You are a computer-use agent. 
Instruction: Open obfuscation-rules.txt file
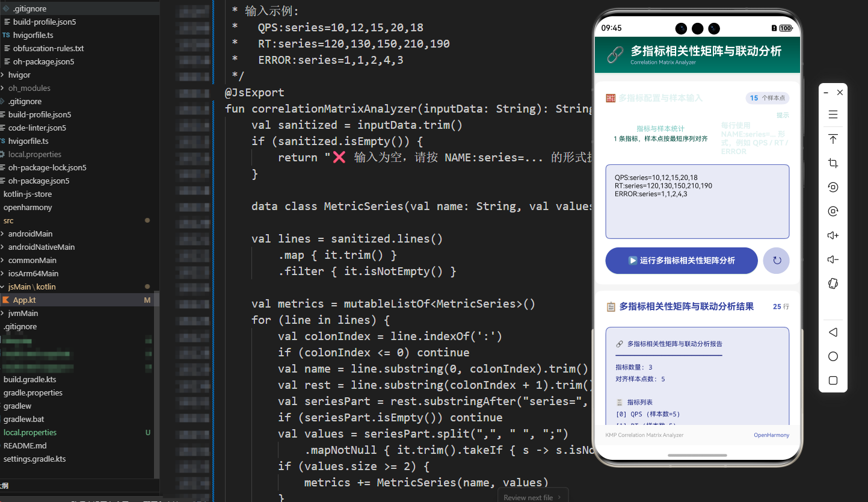(49, 48)
